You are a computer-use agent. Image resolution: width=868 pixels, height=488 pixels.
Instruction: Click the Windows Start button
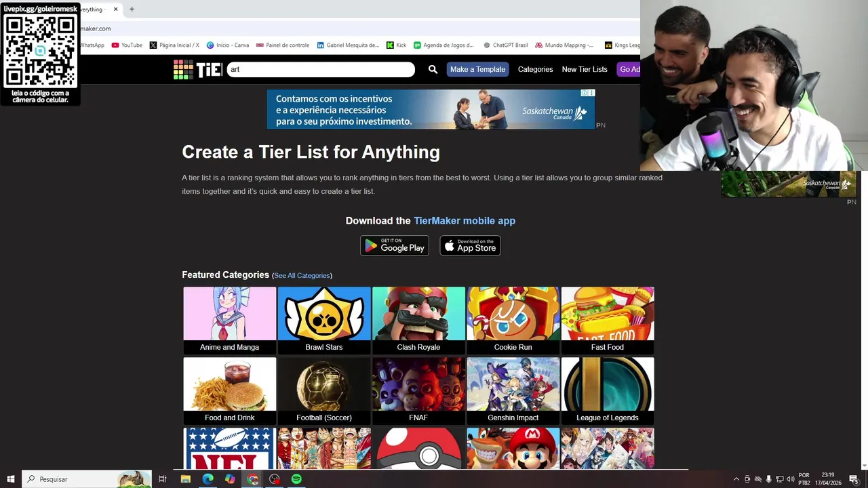pos(11,479)
